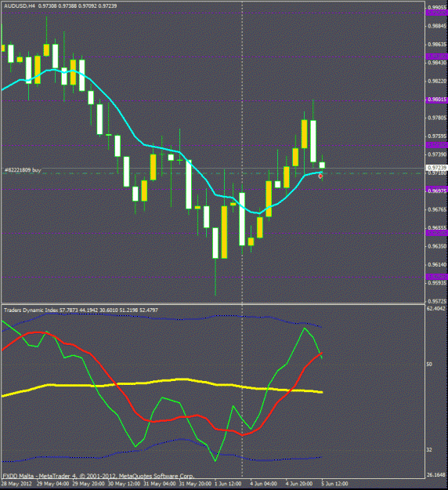Click the 0.96350 price axis value

point(437,246)
